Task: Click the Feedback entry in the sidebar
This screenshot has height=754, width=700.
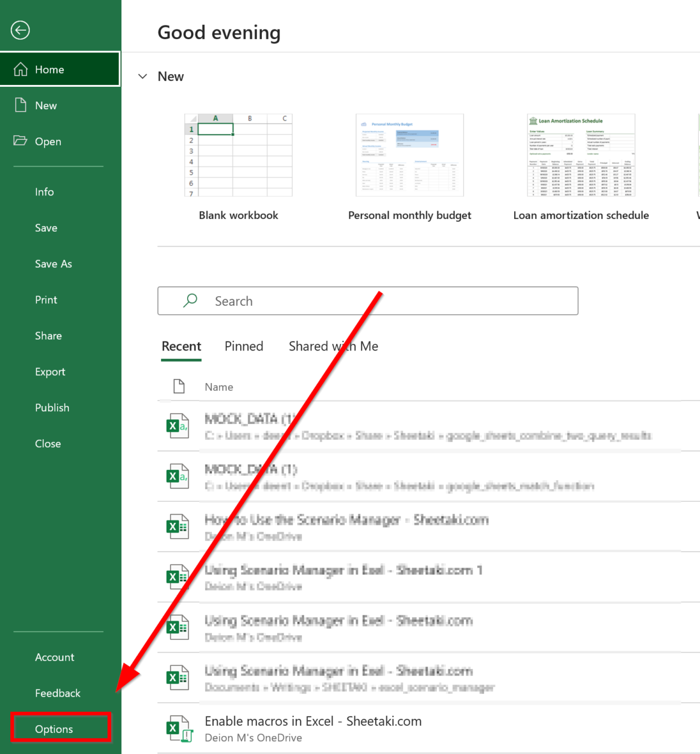Action: [57, 693]
